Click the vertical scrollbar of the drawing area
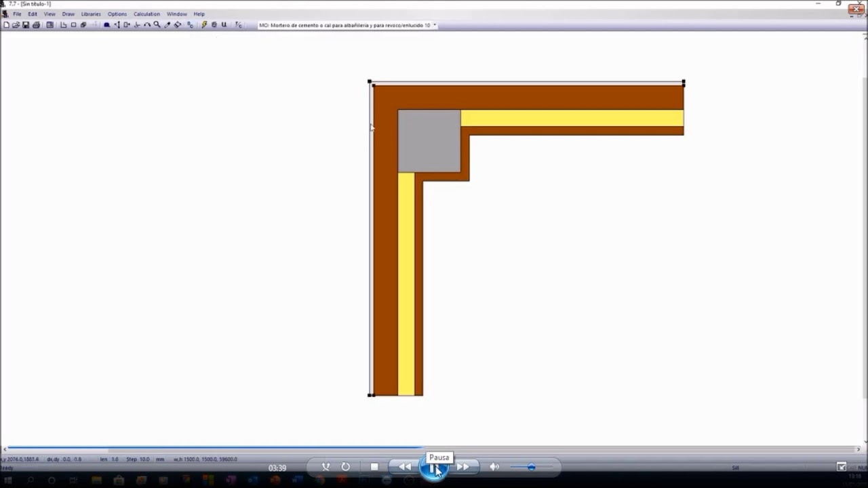Image resolution: width=868 pixels, height=488 pixels. [864, 237]
